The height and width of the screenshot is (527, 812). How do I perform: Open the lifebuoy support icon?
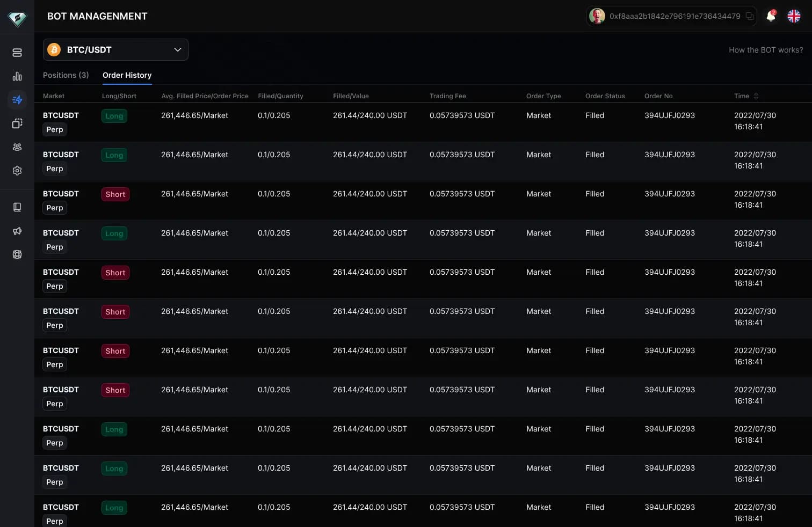coord(17,254)
